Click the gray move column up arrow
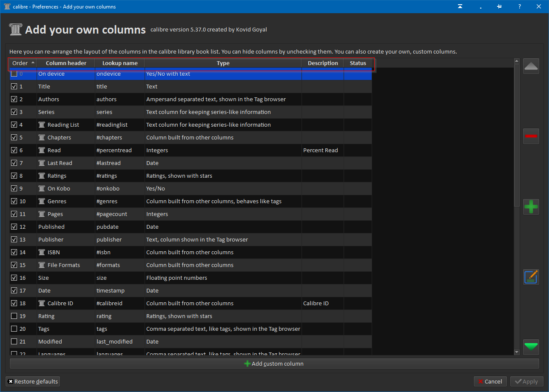Screen dimensions: 549x392 pos(531,66)
